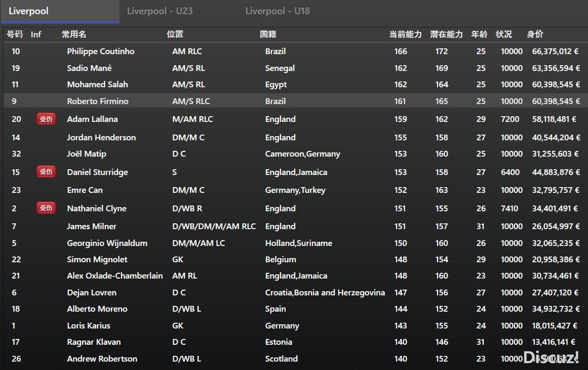The width and height of the screenshot is (588, 370).
Task: Sort by the 身价 column header
Action: click(x=535, y=35)
